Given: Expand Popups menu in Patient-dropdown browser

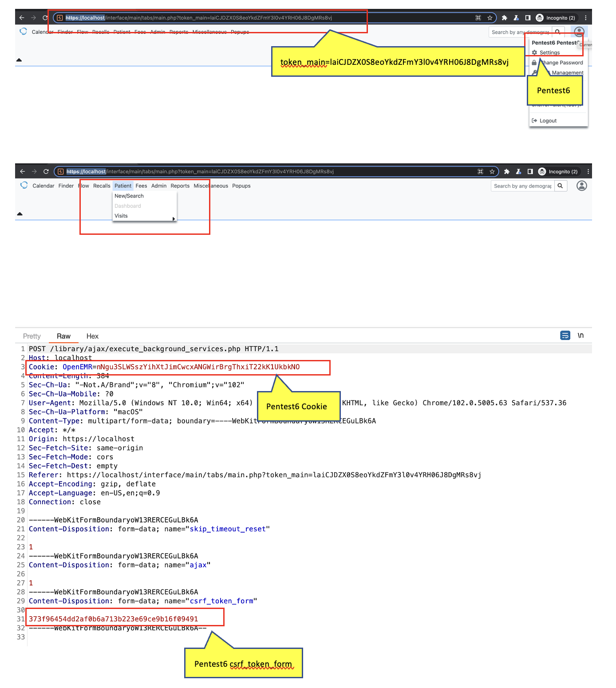Looking at the screenshot, I should tap(241, 186).
